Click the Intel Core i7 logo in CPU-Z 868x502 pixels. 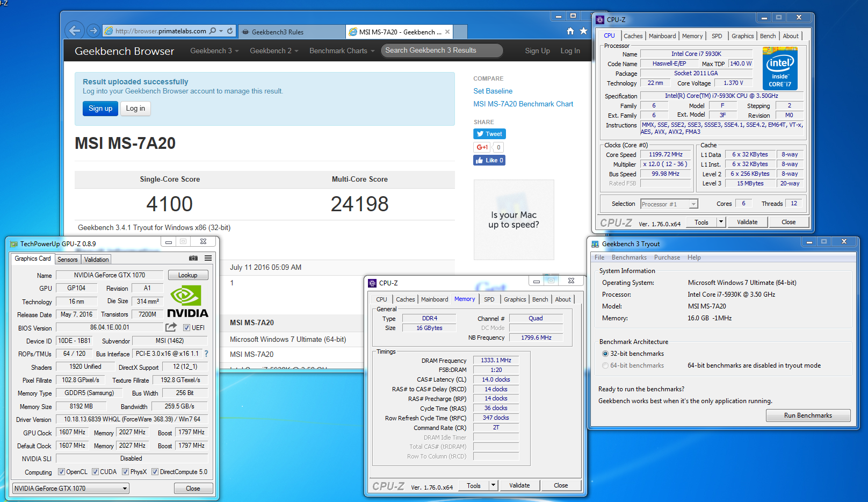[780, 68]
